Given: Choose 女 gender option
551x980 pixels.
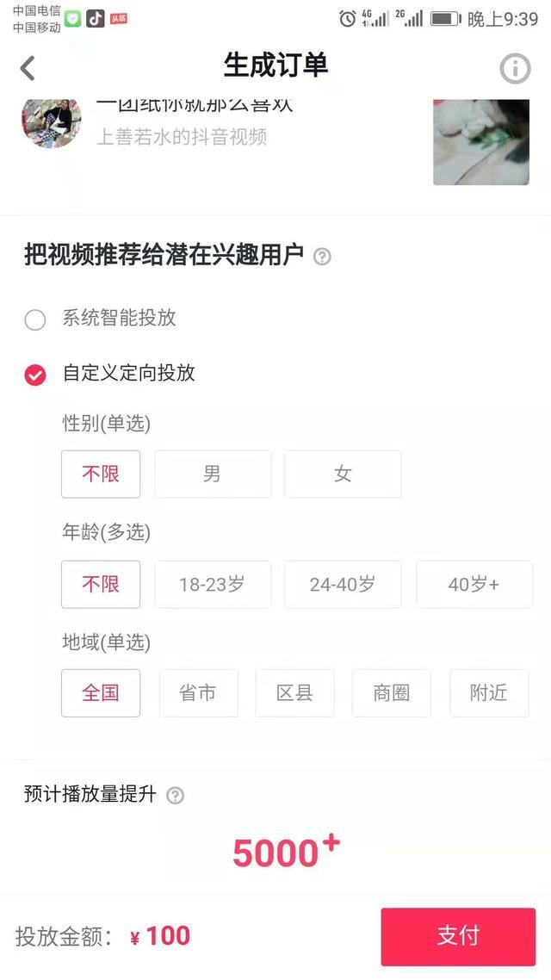Looking at the screenshot, I should click(343, 474).
